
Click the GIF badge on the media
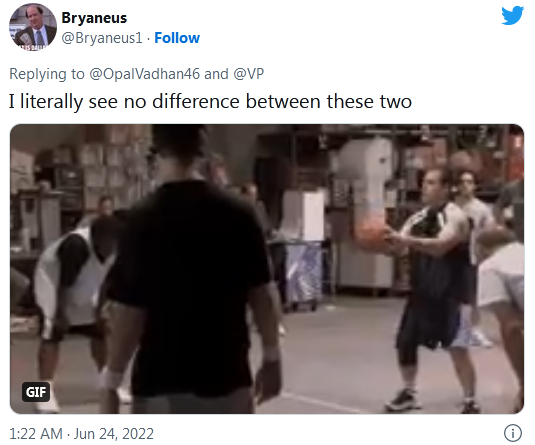click(36, 392)
